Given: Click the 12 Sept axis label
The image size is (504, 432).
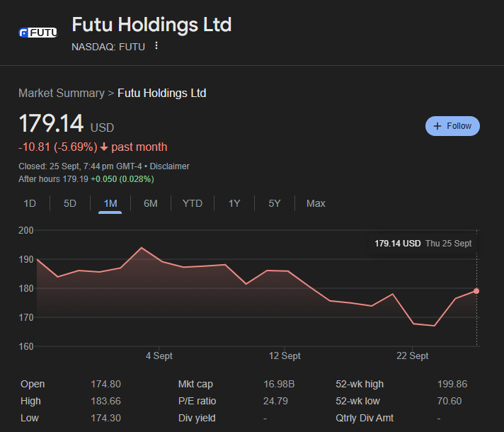Looking at the screenshot, I should click(x=285, y=356).
